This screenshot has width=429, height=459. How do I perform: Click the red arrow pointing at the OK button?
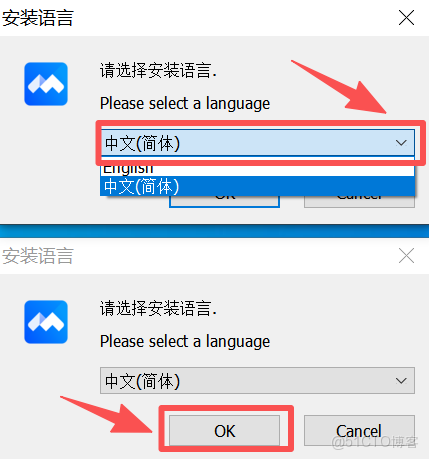[x=107, y=415]
